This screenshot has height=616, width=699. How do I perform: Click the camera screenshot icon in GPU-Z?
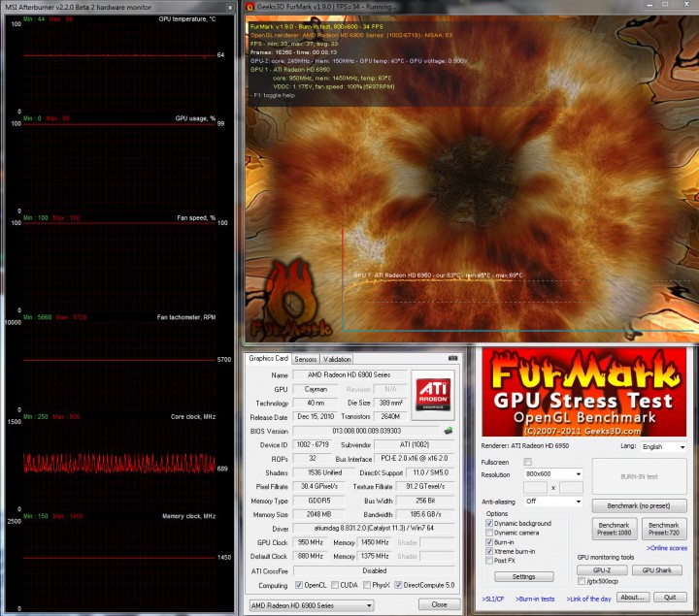(452, 358)
